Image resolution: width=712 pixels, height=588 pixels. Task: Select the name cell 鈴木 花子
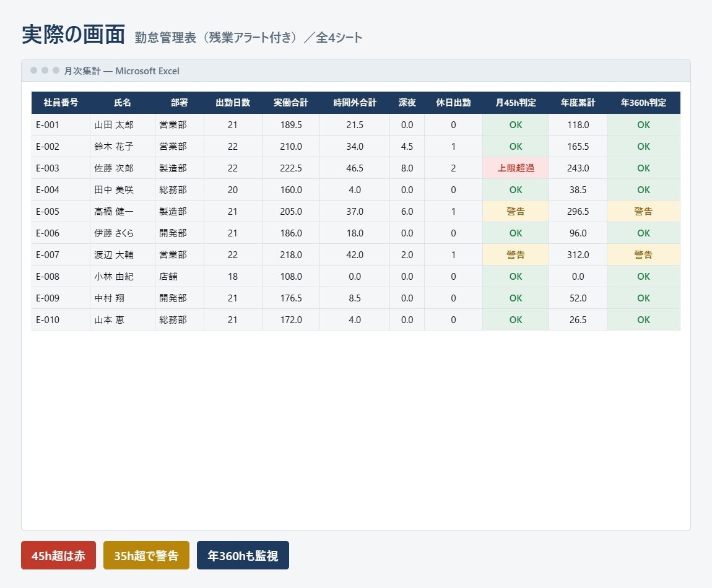click(123, 146)
